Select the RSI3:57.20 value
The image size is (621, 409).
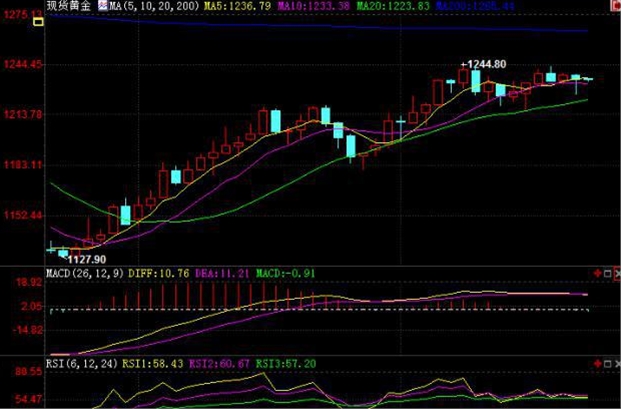coord(286,363)
